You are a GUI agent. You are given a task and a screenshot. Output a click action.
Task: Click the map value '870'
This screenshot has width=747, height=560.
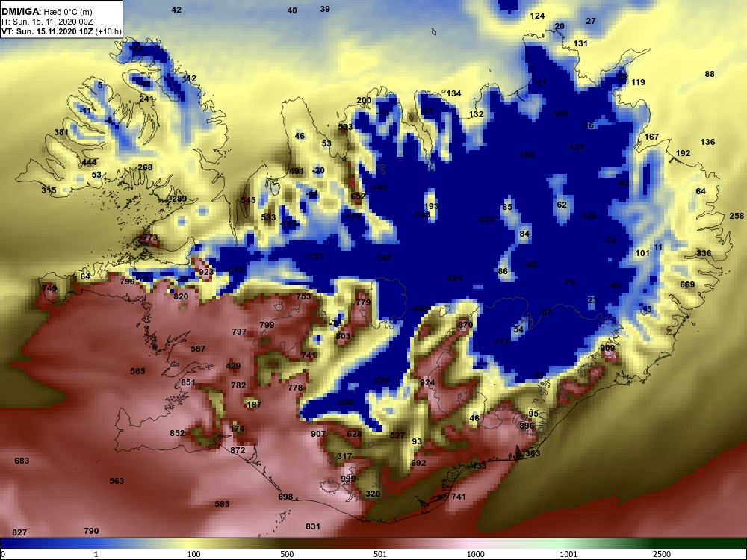(x=465, y=326)
